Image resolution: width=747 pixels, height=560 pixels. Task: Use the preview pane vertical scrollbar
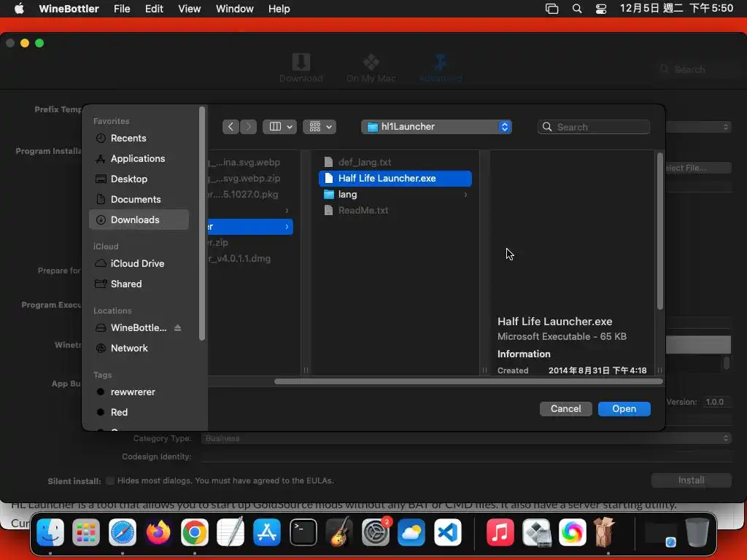pyautogui.click(x=659, y=231)
